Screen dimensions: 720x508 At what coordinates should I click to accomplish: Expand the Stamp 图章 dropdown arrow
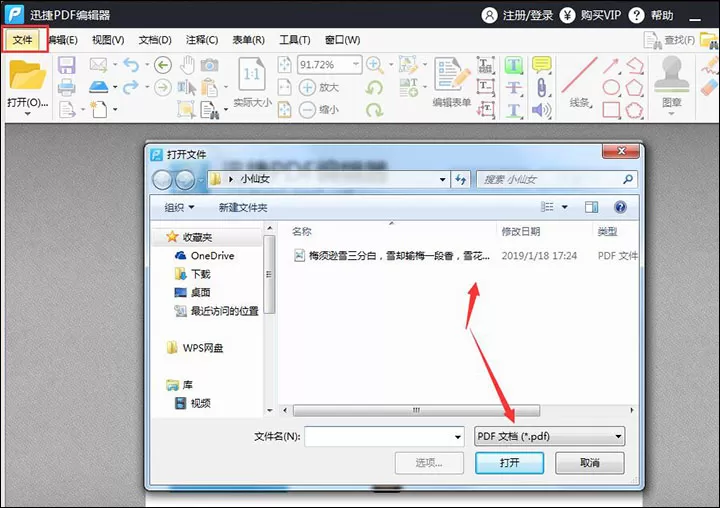click(x=671, y=113)
